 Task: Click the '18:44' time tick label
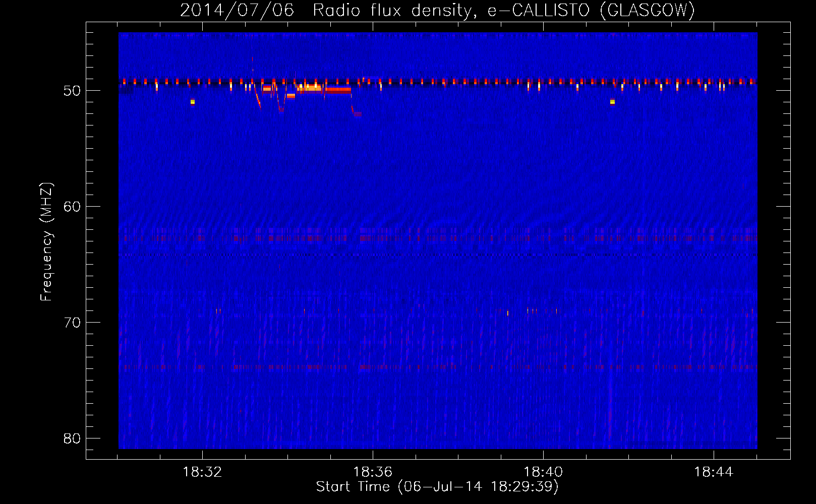(x=714, y=472)
